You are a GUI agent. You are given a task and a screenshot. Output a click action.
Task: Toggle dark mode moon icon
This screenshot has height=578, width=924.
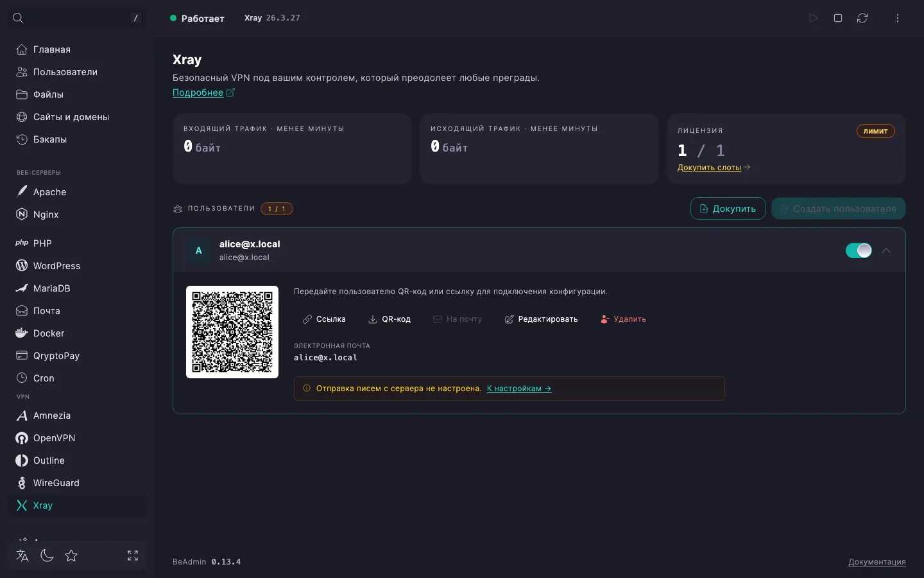tap(47, 556)
